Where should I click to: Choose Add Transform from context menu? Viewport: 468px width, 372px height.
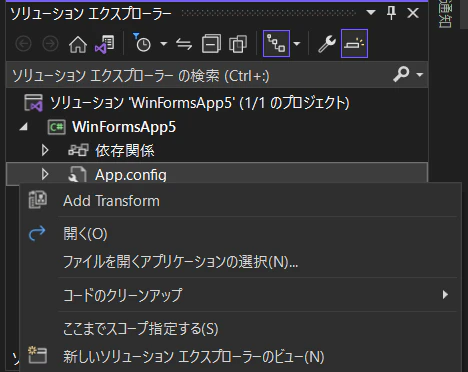pos(241,201)
